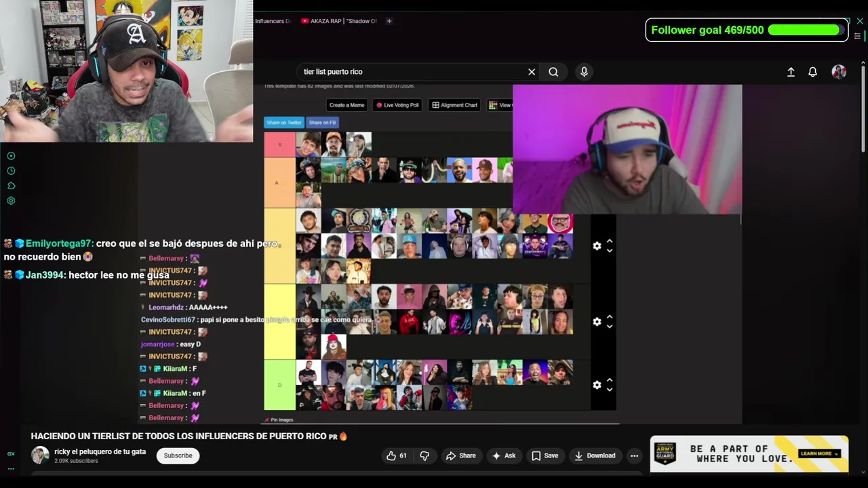Subscribe to the channel
This screenshot has width=868, height=488.
[x=178, y=455]
